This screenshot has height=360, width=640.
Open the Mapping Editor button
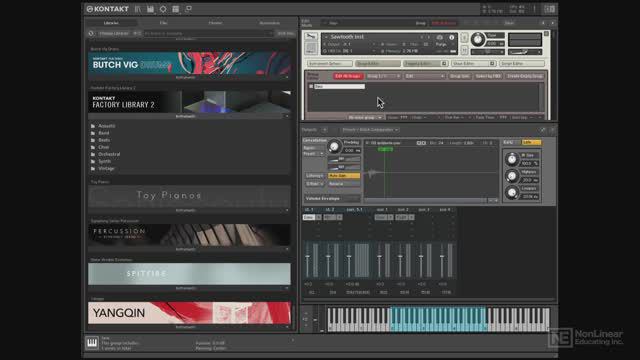[x=426, y=64]
